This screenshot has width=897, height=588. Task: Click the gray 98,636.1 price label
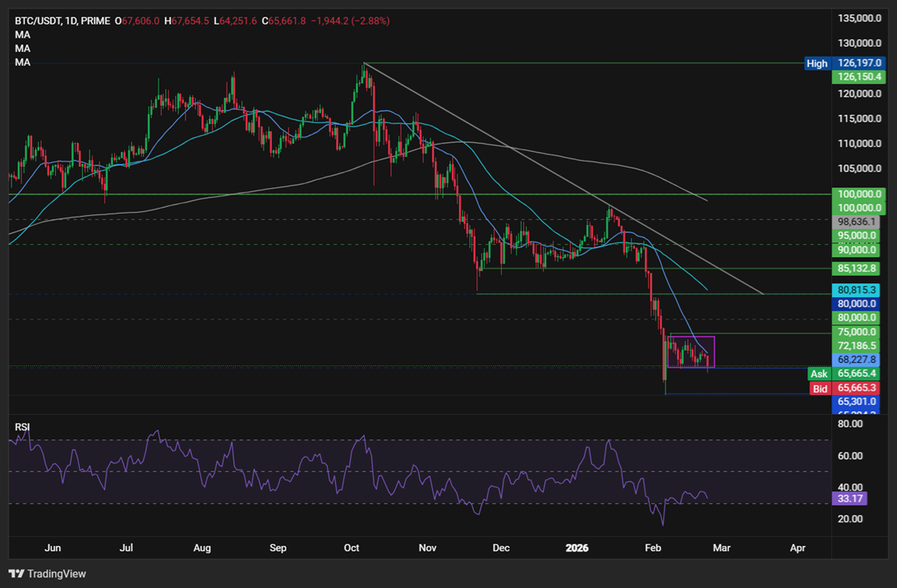point(857,221)
